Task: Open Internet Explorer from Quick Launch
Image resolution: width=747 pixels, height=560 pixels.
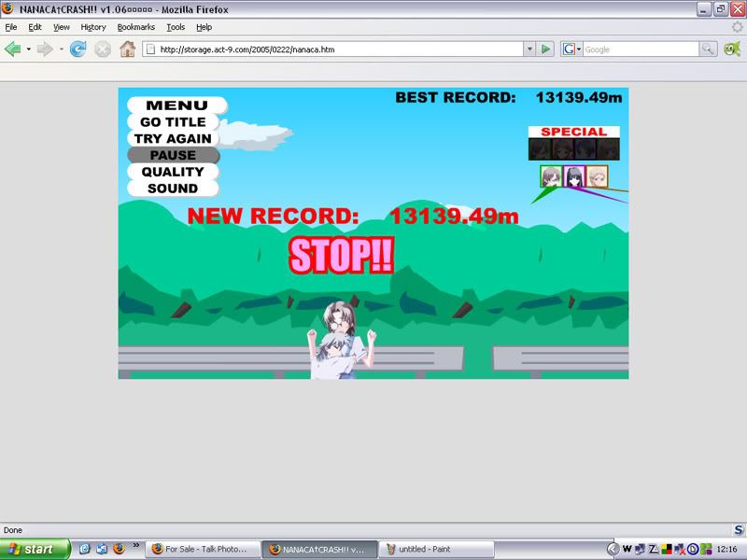Action: coord(85,549)
